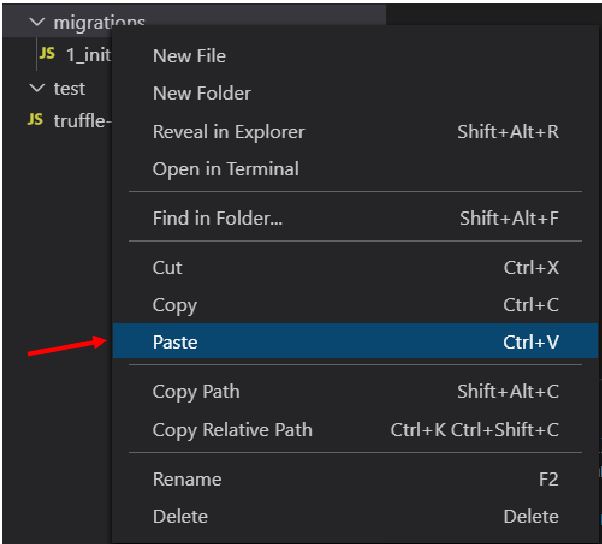602x544 pixels.
Task: Choose Delete in context menu
Action: coord(180,517)
